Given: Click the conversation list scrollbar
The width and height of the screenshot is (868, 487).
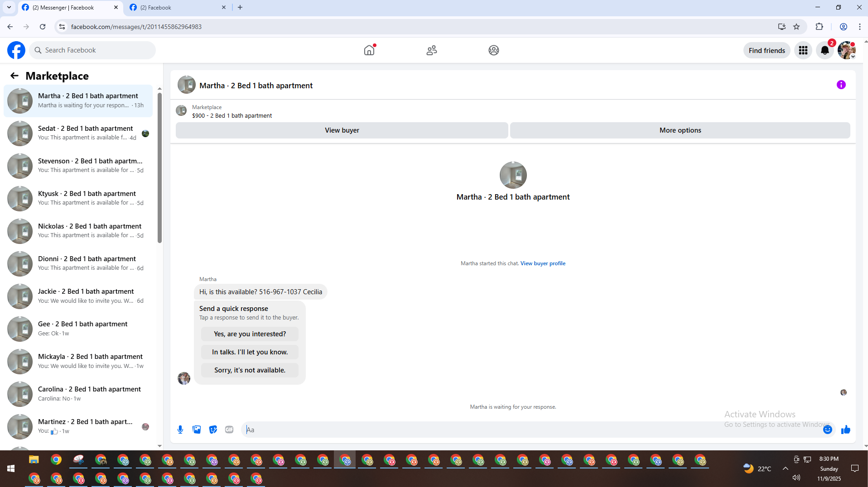Looking at the screenshot, I should tap(159, 167).
